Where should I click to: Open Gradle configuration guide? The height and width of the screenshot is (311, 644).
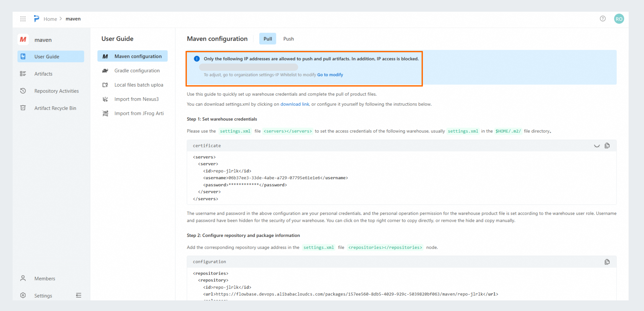tap(137, 71)
